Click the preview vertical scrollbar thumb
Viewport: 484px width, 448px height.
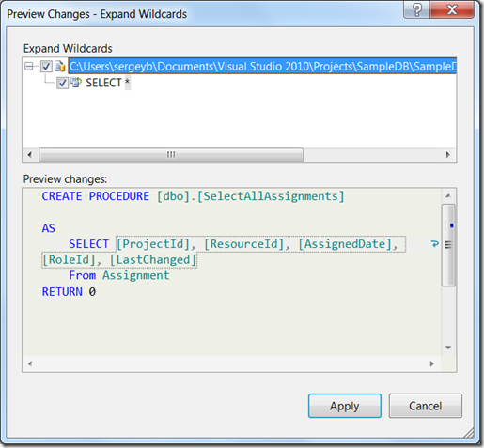448,245
